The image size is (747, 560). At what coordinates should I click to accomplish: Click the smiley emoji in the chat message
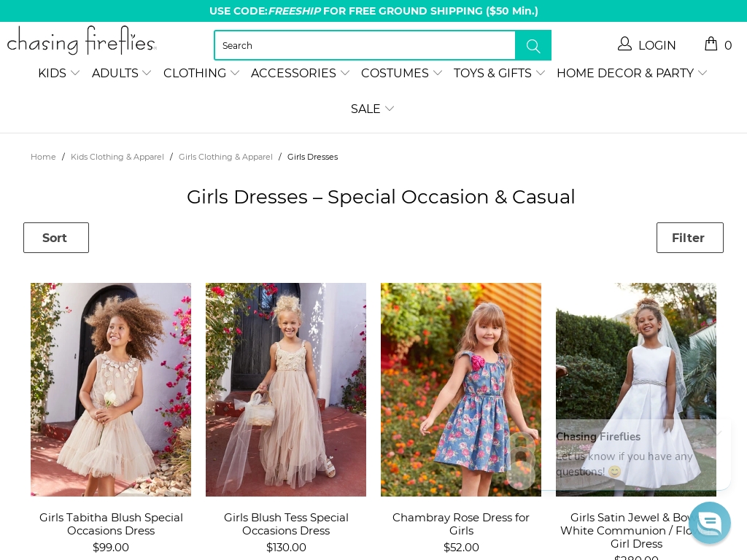point(614,472)
